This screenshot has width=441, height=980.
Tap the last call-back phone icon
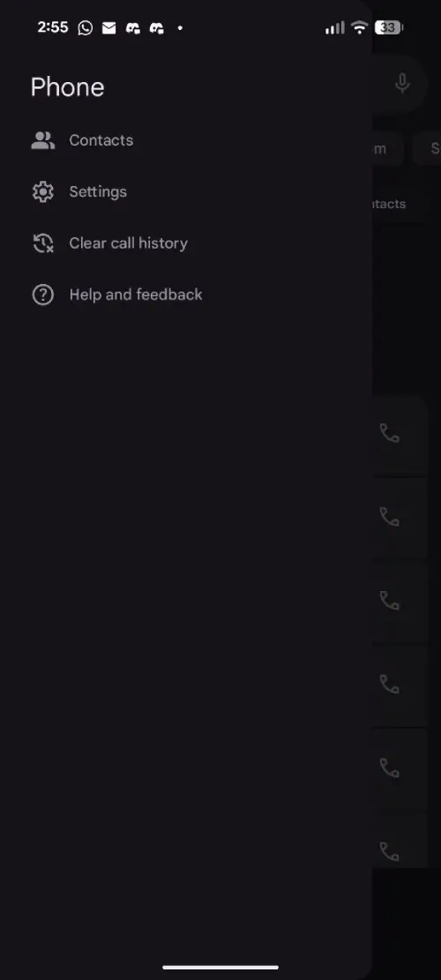[x=389, y=851]
